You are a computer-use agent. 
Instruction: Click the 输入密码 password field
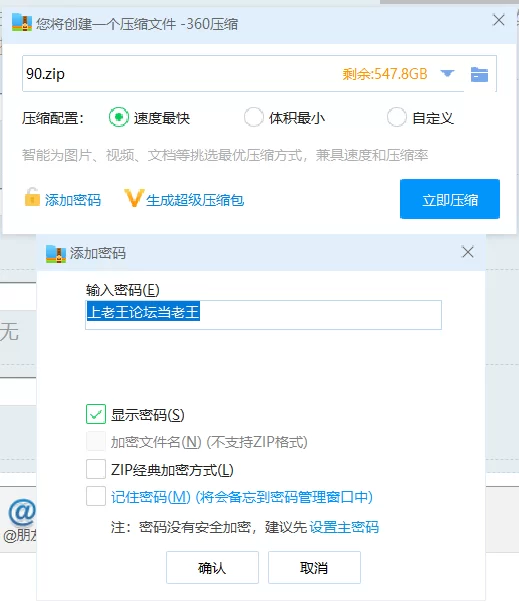tap(263, 315)
